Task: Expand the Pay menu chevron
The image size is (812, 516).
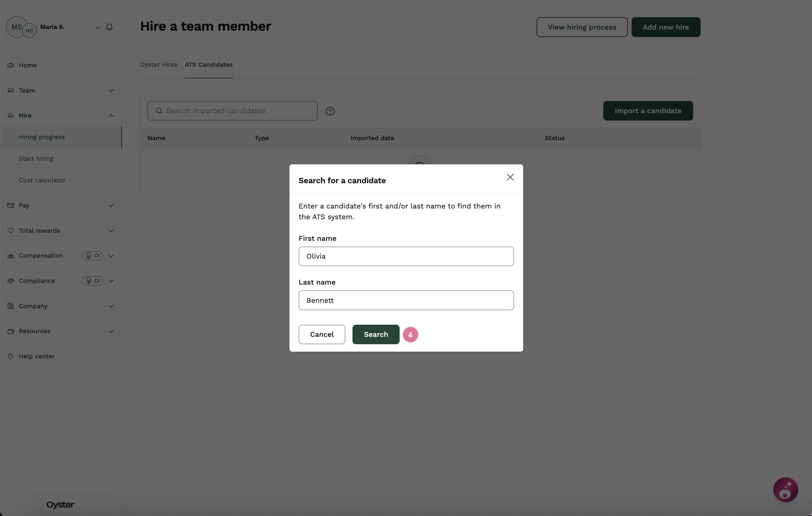Action: click(111, 205)
